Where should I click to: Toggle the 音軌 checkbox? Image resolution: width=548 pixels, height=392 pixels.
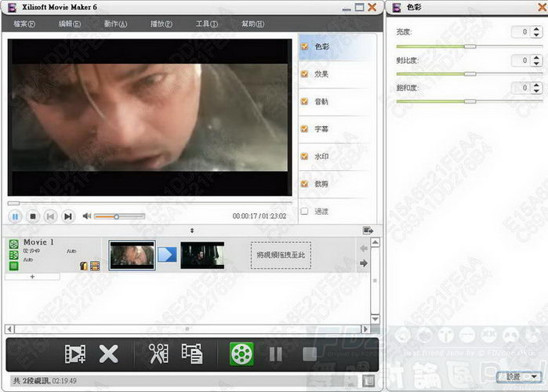[x=304, y=101]
